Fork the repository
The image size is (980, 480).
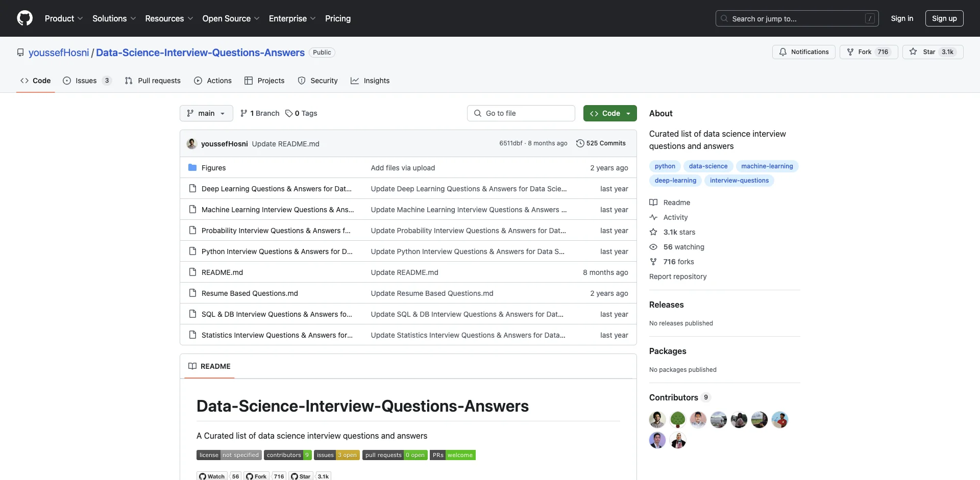(x=868, y=52)
